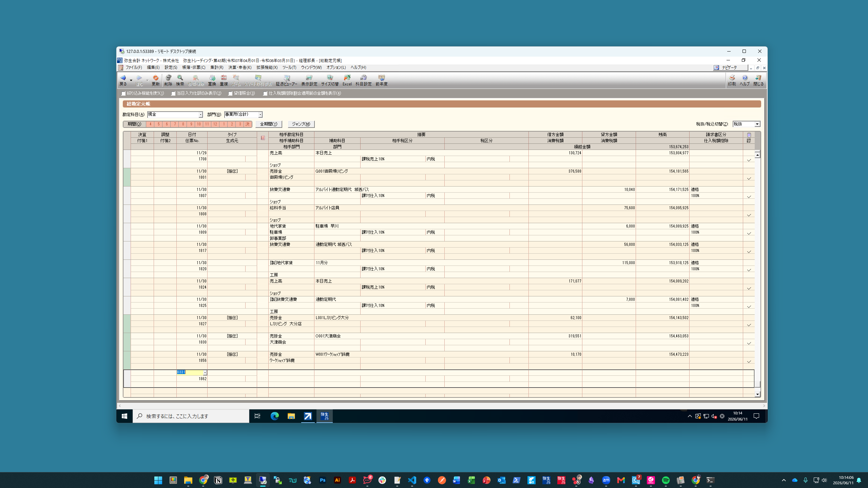
Task: Expand the 戻る history dropdown arrow
Action: coord(131,80)
